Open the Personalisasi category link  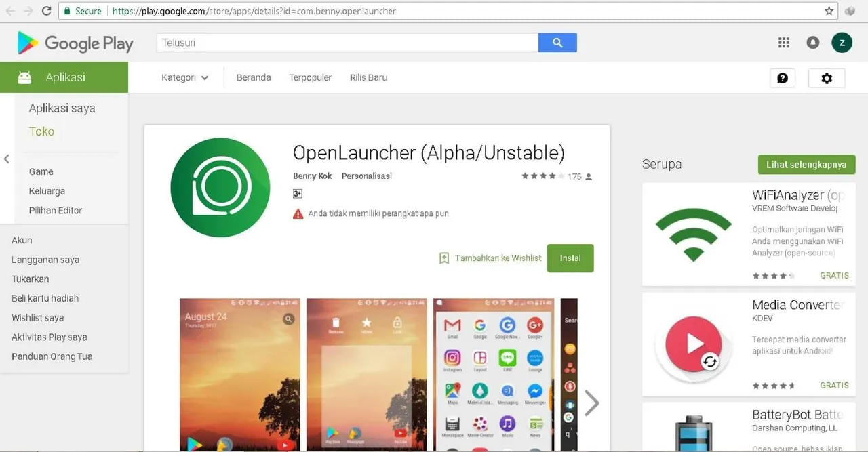point(367,176)
